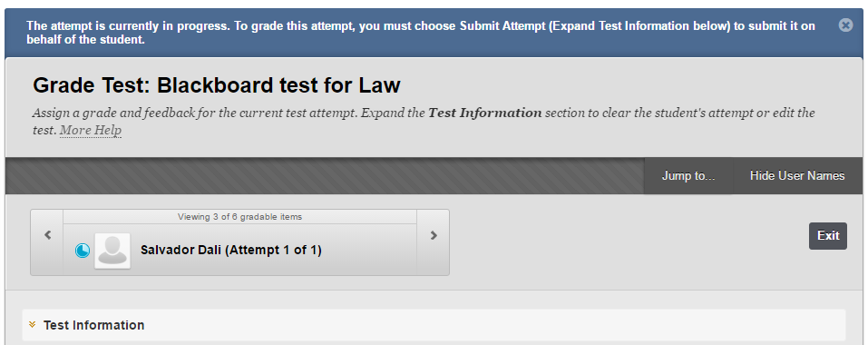The width and height of the screenshot is (868, 345).
Task: Open the More Help link
Action: pos(91,131)
